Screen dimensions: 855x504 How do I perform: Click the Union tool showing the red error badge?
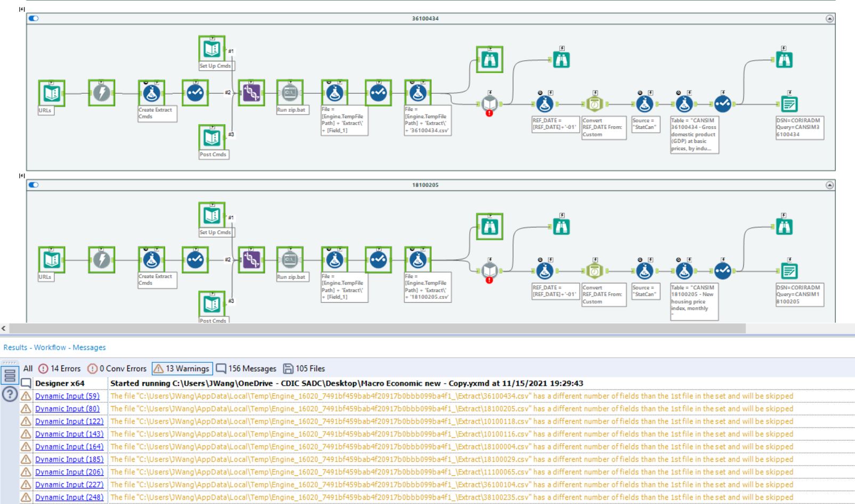coord(489,103)
